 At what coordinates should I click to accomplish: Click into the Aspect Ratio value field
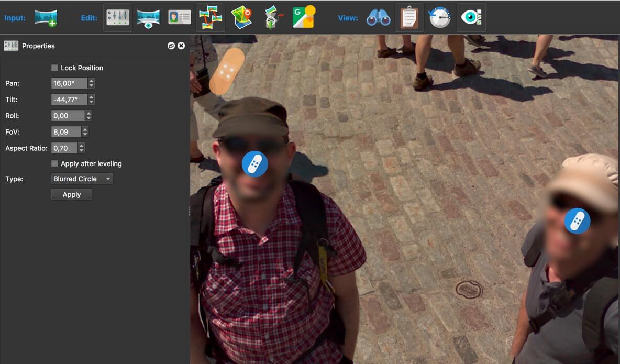[x=64, y=148]
